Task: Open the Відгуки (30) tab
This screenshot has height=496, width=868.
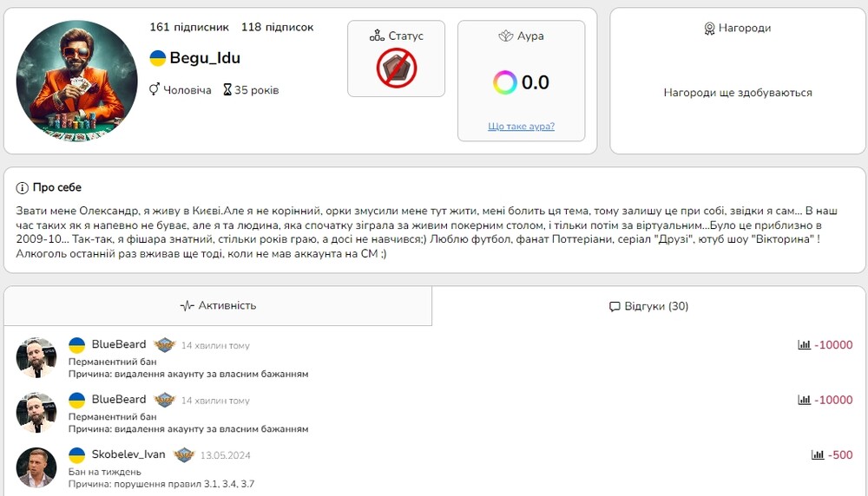Action: 648,306
